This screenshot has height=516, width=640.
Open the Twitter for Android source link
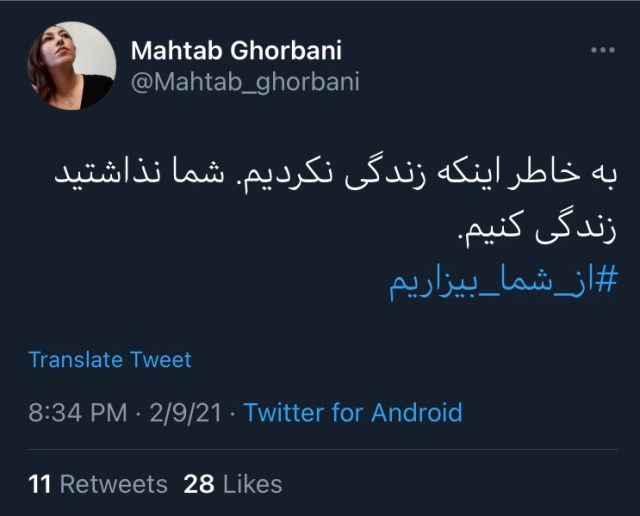click(x=353, y=412)
